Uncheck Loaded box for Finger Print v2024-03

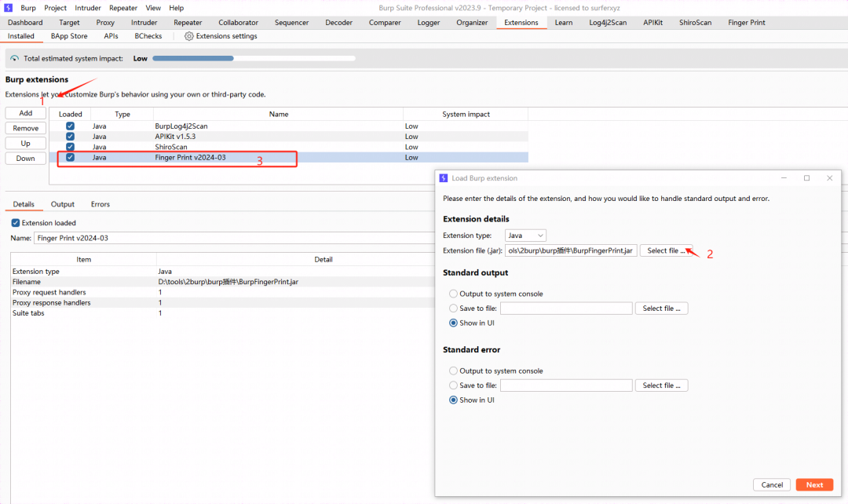pyautogui.click(x=71, y=157)
